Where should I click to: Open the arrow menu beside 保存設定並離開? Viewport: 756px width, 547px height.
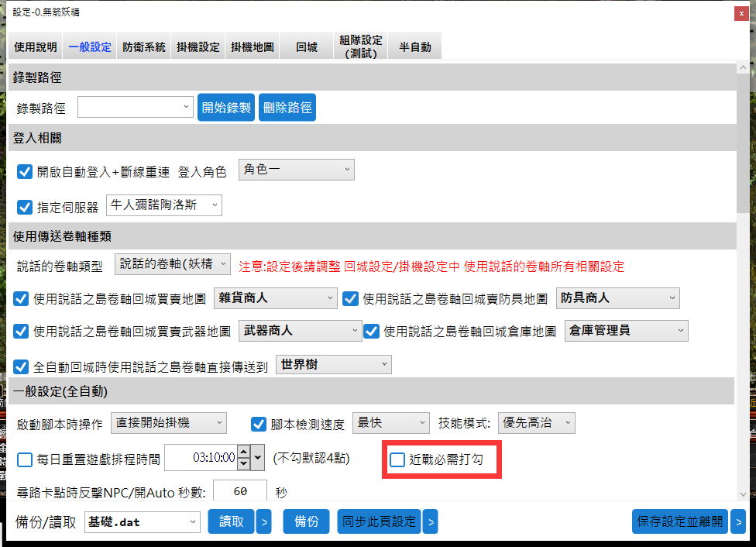click(x=738, y=521)
